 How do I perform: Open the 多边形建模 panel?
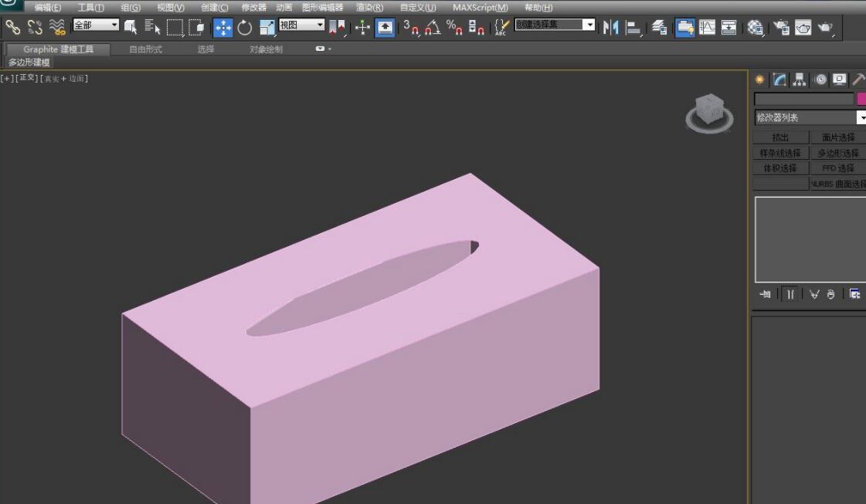click(29, 63)
